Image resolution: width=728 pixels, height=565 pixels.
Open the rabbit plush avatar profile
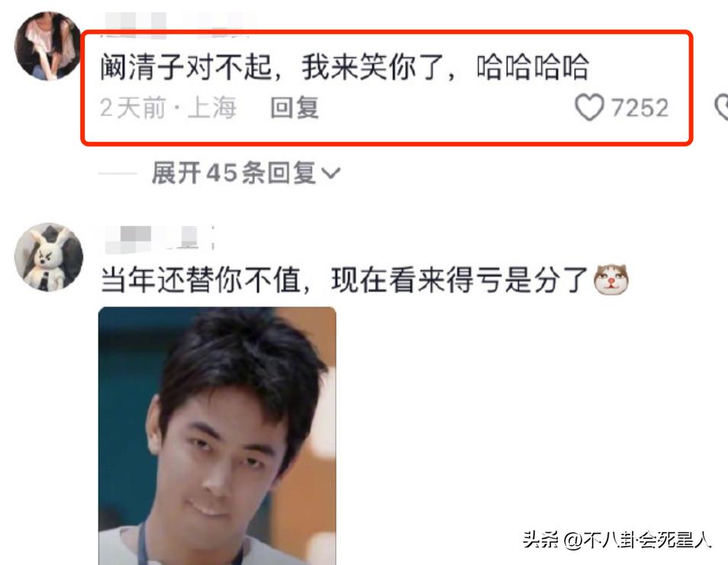point(49,257)
